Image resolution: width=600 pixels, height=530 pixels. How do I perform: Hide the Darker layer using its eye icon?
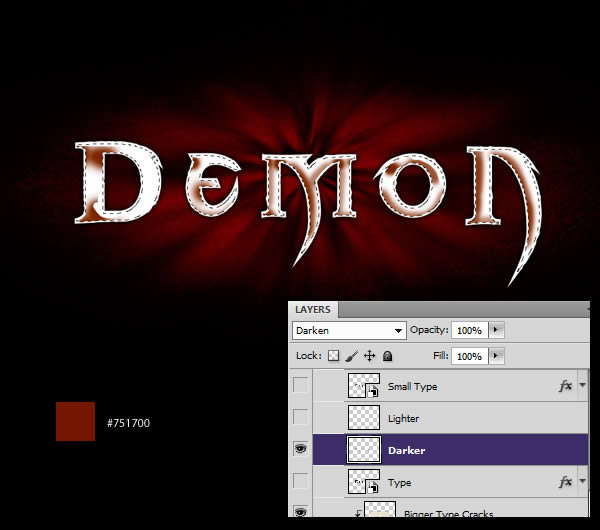(x=300, y=448)
